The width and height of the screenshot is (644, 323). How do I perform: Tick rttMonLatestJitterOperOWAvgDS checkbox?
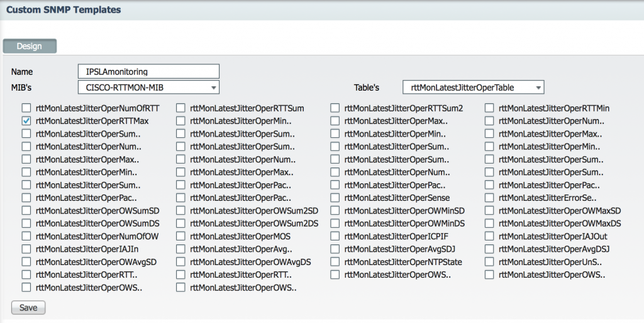pyautogui.click(x=180, y=262)
